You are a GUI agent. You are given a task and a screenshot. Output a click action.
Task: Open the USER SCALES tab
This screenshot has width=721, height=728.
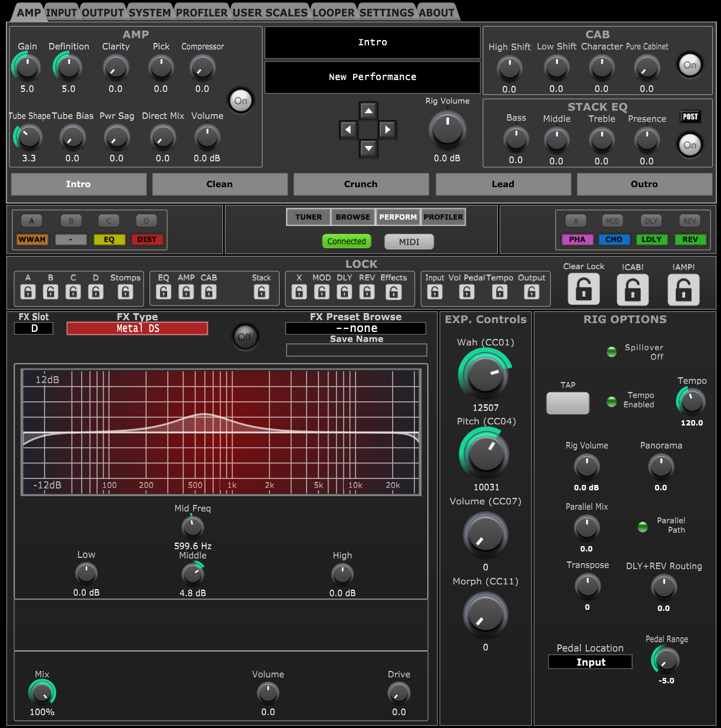pos(270,12)
